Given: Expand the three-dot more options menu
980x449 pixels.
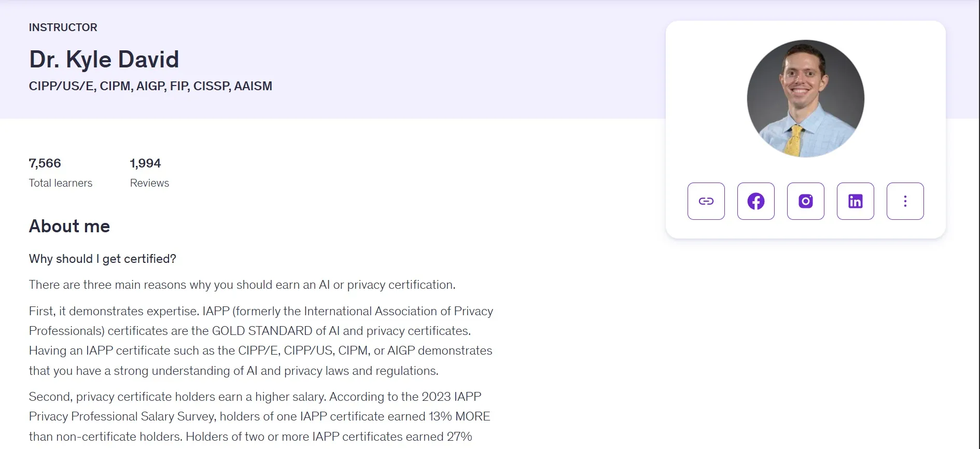Looking at the screenshot, I should point(905,201).
